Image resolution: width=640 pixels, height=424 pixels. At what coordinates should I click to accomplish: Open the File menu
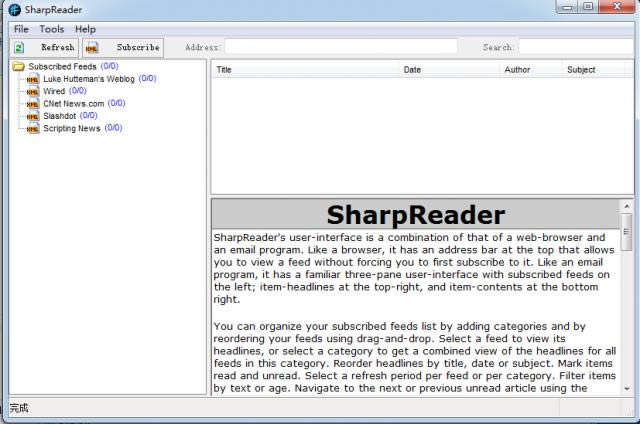click(21, 29)
